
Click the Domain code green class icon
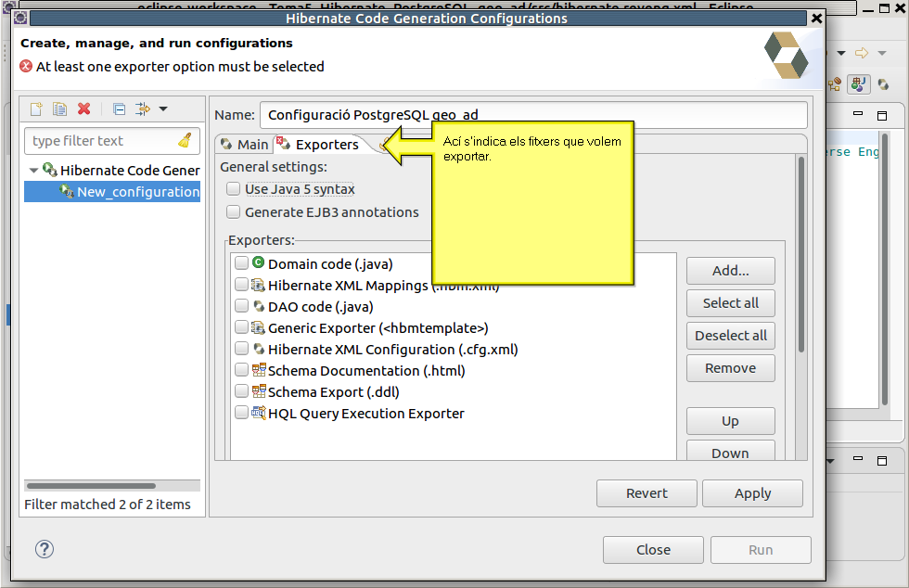pos(259,262)
